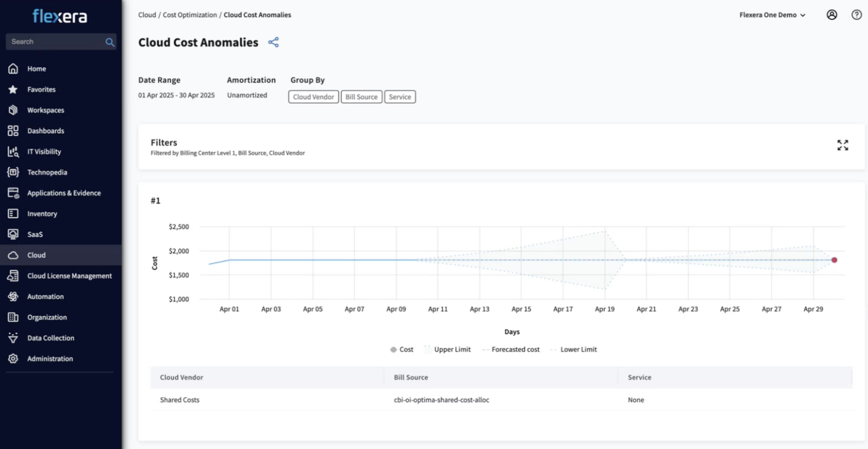Open SaaS section in sidebar
The image size is (868, 449).
point(35,235)
